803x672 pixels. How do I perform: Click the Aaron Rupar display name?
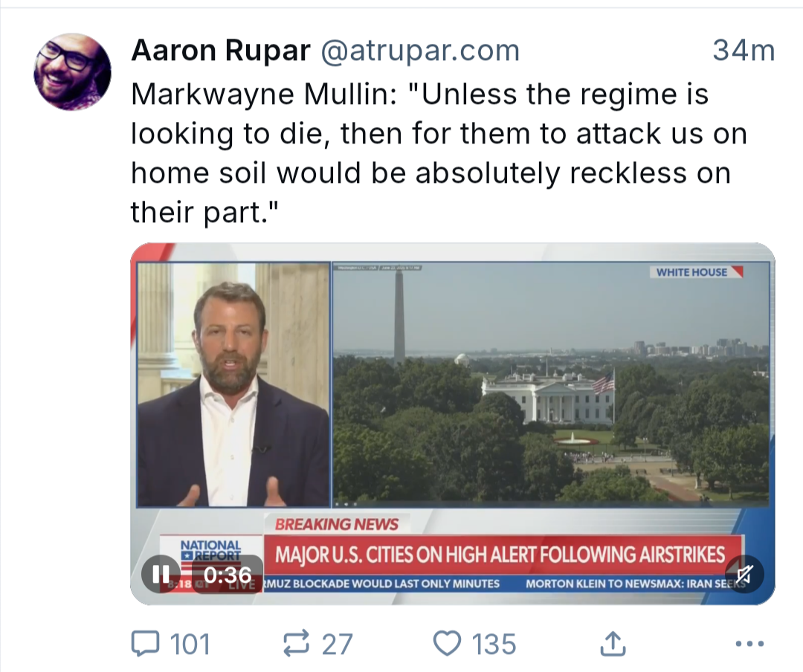click(x=221, y=51)
